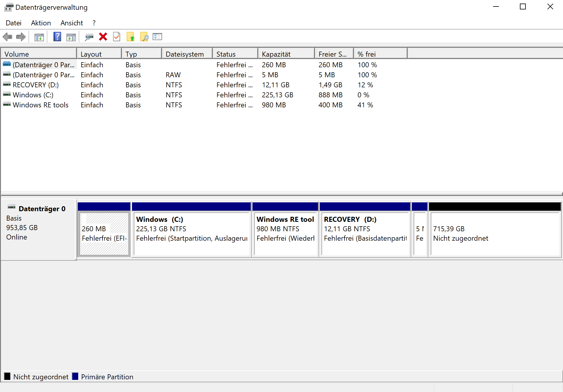Screen dimensions: 563x392
Task: Select the small 5 MB partition block
Action: pyautogui.click(x=420, y=234)
